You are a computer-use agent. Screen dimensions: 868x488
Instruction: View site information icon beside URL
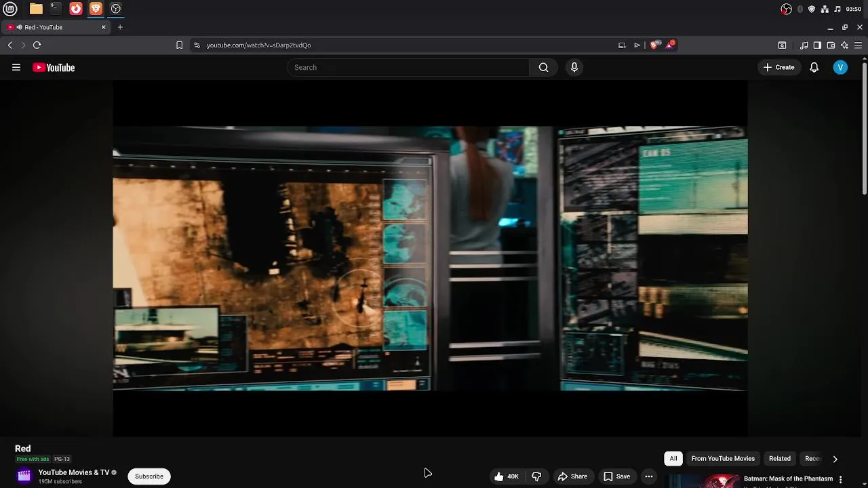(x=197, y=45)
